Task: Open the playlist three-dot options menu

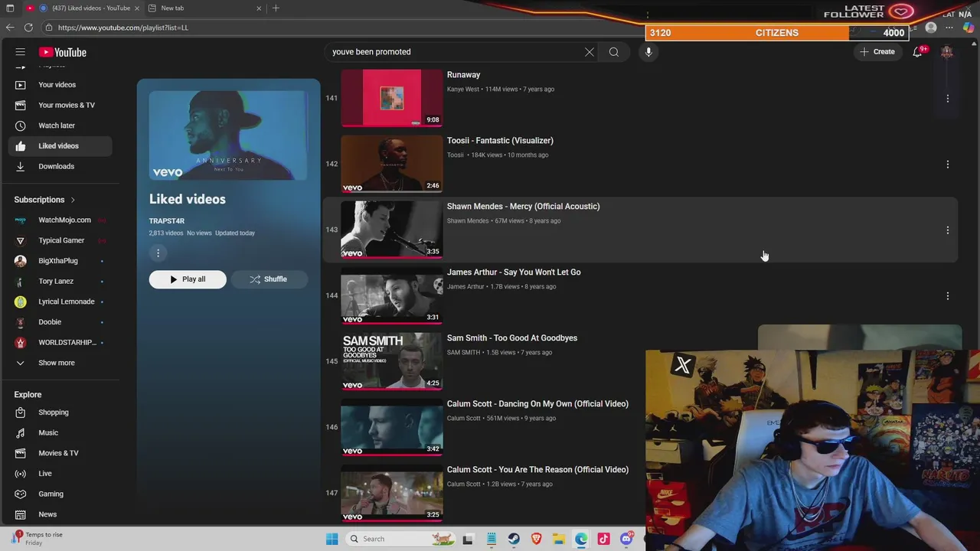Action: pos(158,253)
